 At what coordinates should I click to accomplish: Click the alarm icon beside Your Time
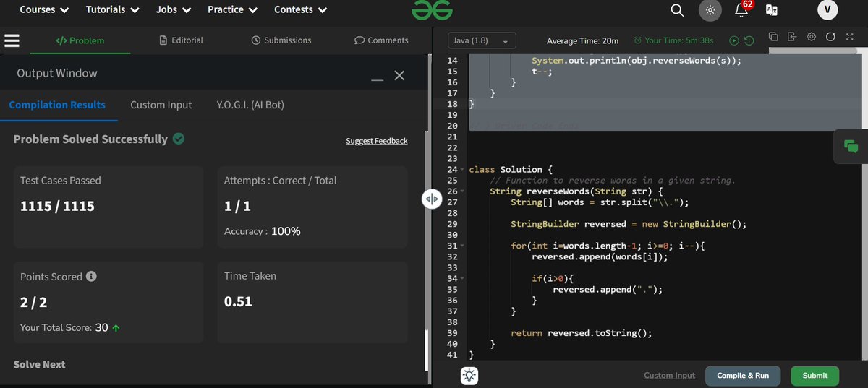(x=637, y=40)
